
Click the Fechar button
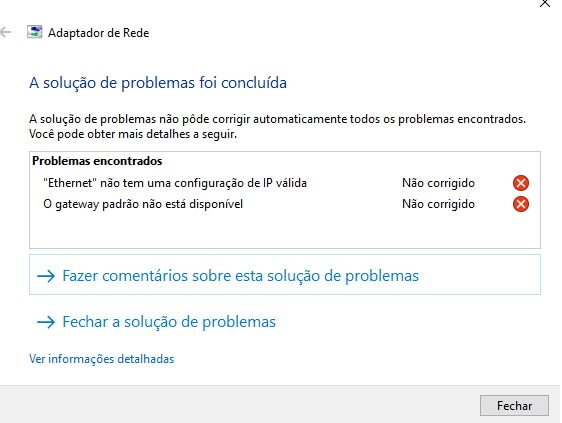[514, 406]
